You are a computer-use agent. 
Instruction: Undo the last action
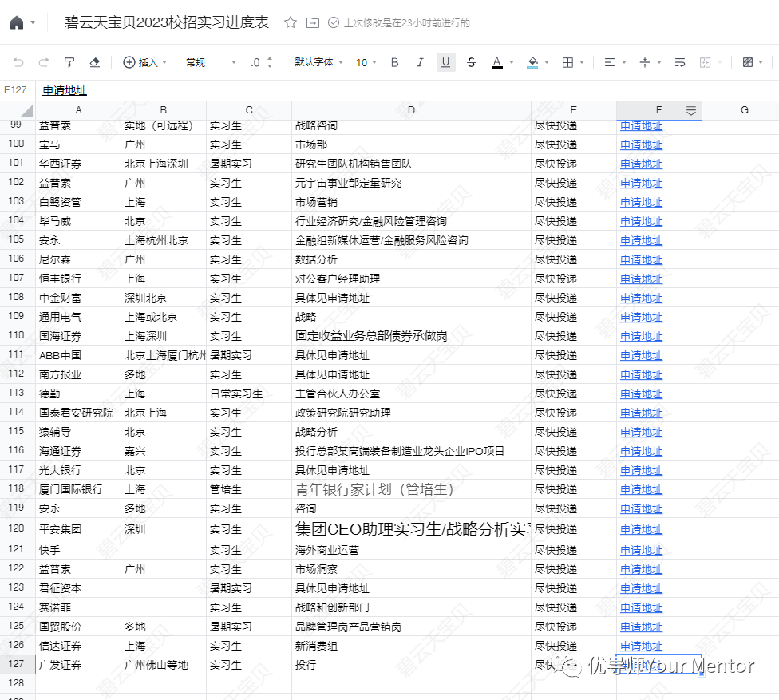click(x=18, y=62)
